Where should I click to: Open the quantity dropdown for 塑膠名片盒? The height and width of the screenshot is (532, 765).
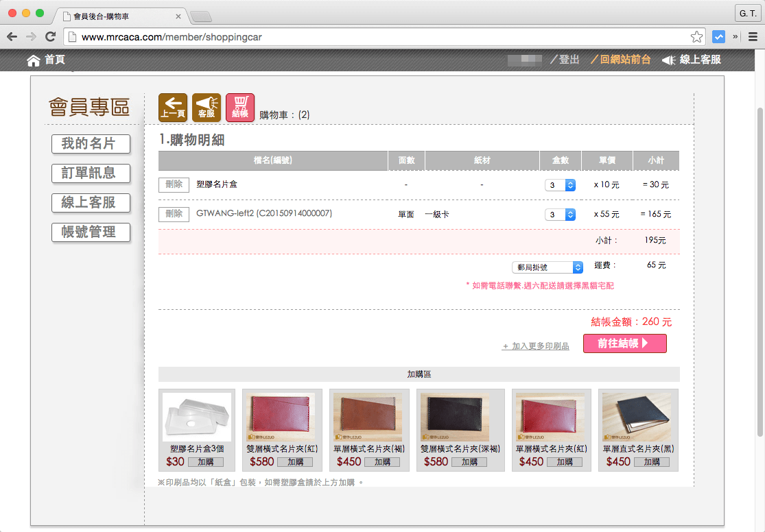click(561, 184)
